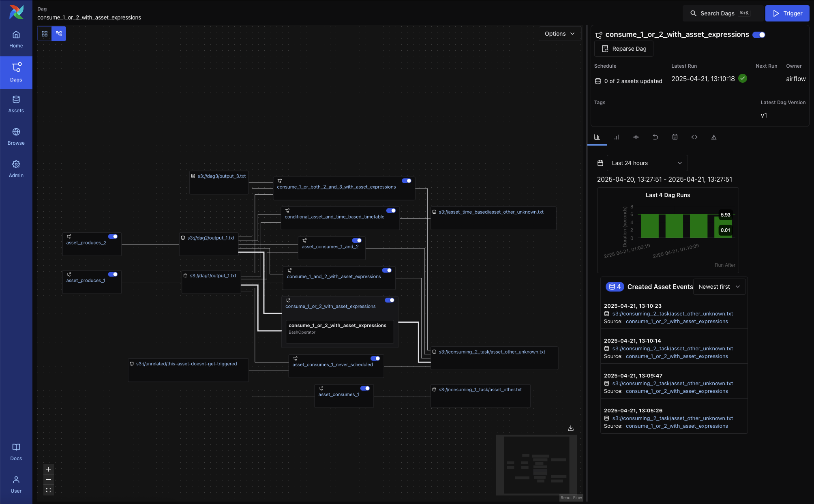Open the Tasks tab in the Dag panel
The width and height of the screenshot is (814, 504).
click(636, 137)
